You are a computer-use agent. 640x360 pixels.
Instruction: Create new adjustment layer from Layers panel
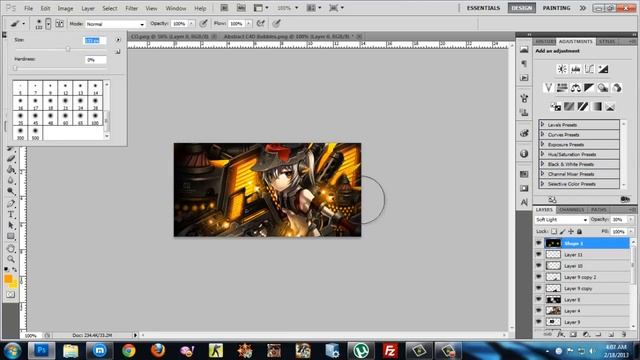click(586, 334)
